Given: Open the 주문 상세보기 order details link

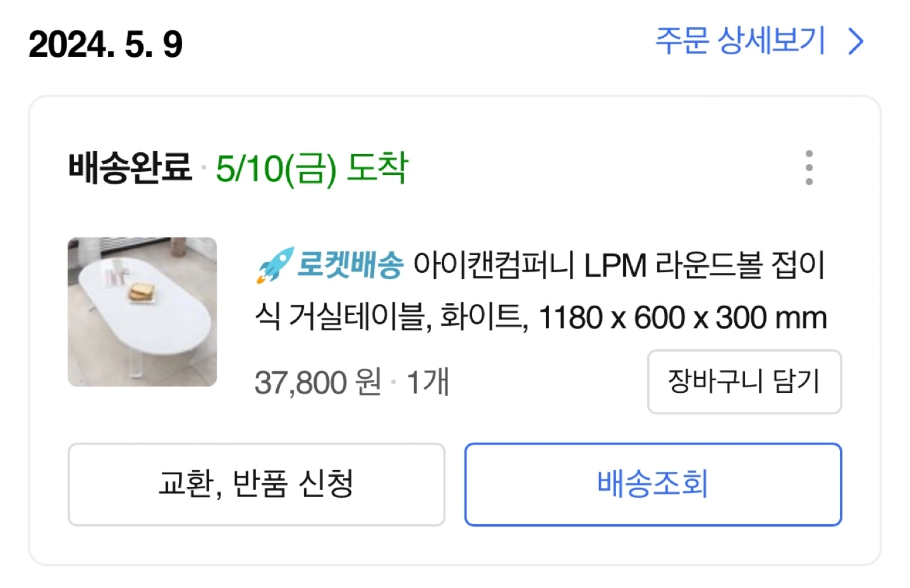Looking at the screenshot, I should coord(740,42).
